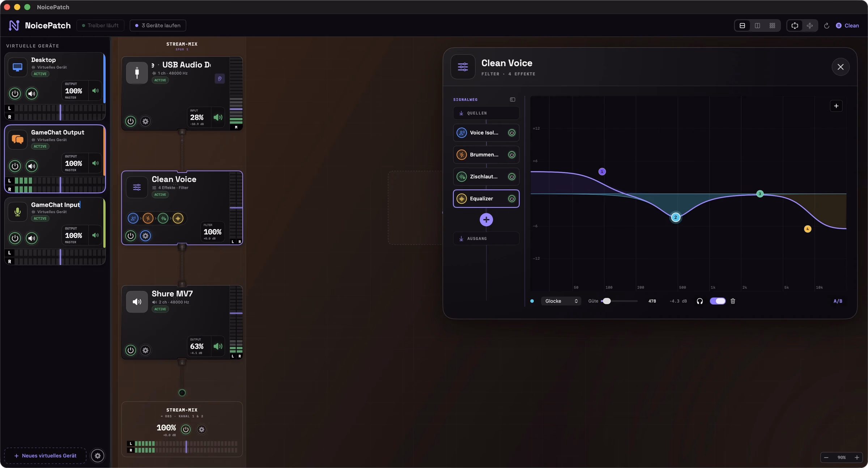Image resolution: width=868 pixels, height=468 pixels.
Task: Switch to split column layout icon
Action: (757, 26)
